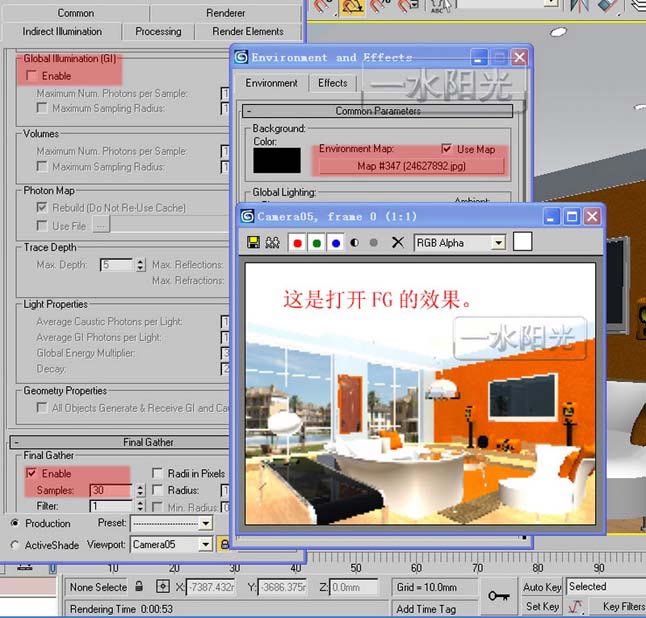The width and height of the screenshot is (646, 618).
Task: Click the layer manager icon at toolbar right edge
Action: [638, 6]
